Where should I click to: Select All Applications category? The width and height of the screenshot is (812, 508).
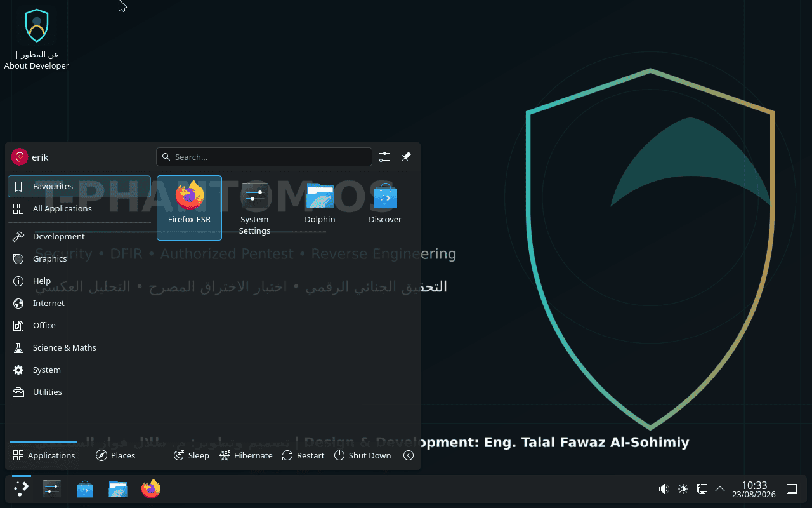pos(79,208)
